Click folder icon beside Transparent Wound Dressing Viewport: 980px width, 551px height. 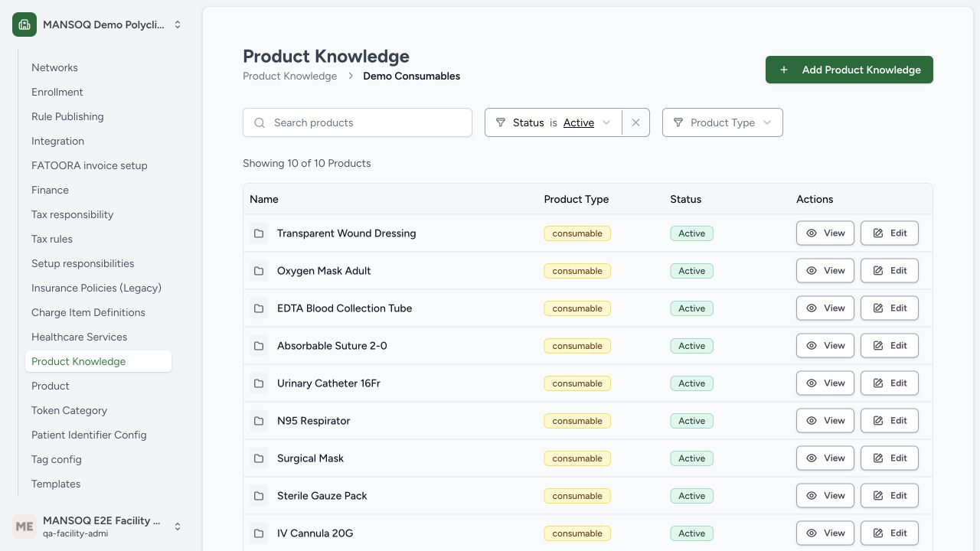(259, 233)
